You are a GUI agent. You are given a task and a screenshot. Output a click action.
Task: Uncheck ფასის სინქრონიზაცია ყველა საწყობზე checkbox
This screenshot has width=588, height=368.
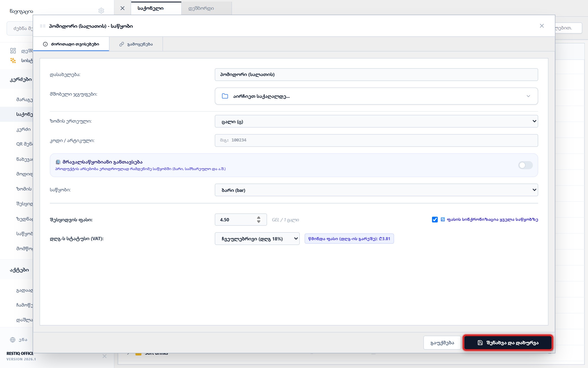click(435, 219)
